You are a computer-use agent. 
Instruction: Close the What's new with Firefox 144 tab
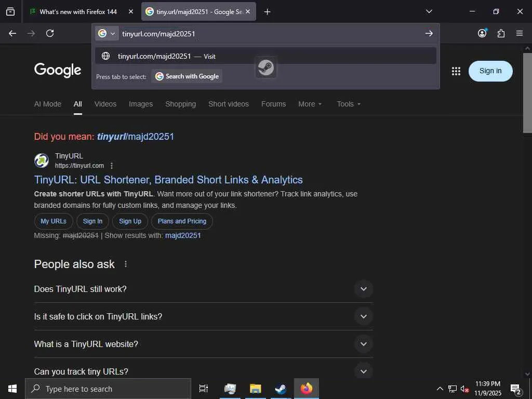coord(131,11)
